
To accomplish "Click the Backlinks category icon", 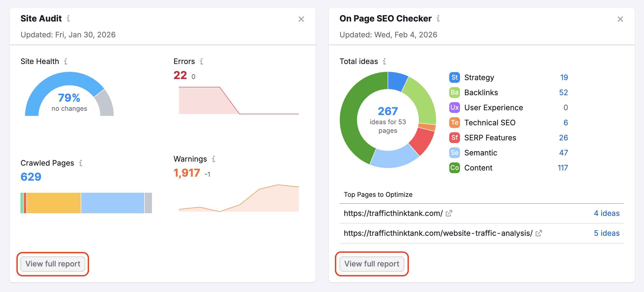I will (454, 92).
